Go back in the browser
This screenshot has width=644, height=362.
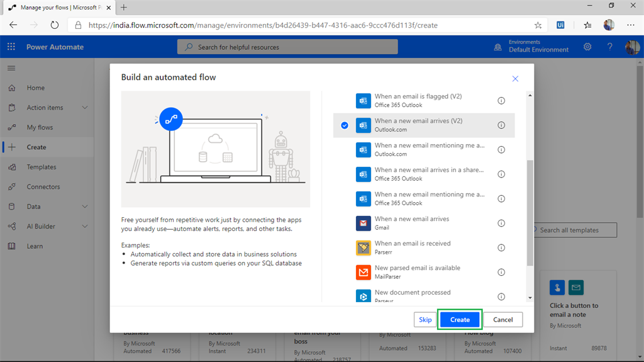13,25
